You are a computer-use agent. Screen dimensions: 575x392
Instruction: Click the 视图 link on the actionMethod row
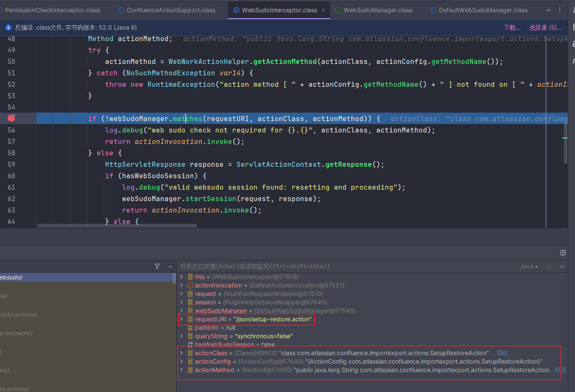click(x=560, y=370)
